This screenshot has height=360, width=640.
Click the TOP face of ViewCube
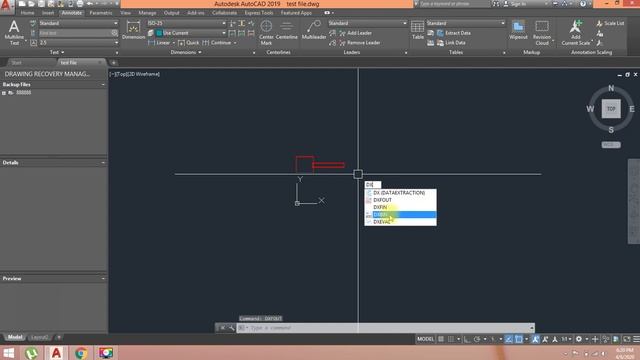(611, 109)
